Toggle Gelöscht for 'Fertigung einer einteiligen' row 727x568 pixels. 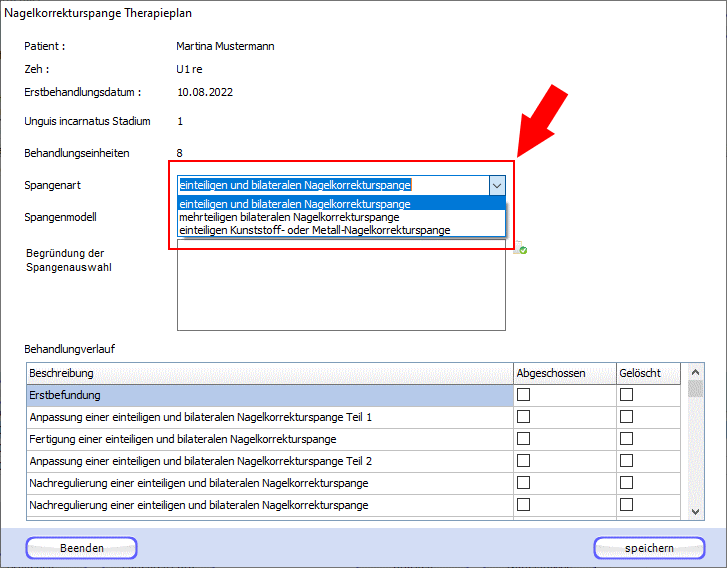626,439
